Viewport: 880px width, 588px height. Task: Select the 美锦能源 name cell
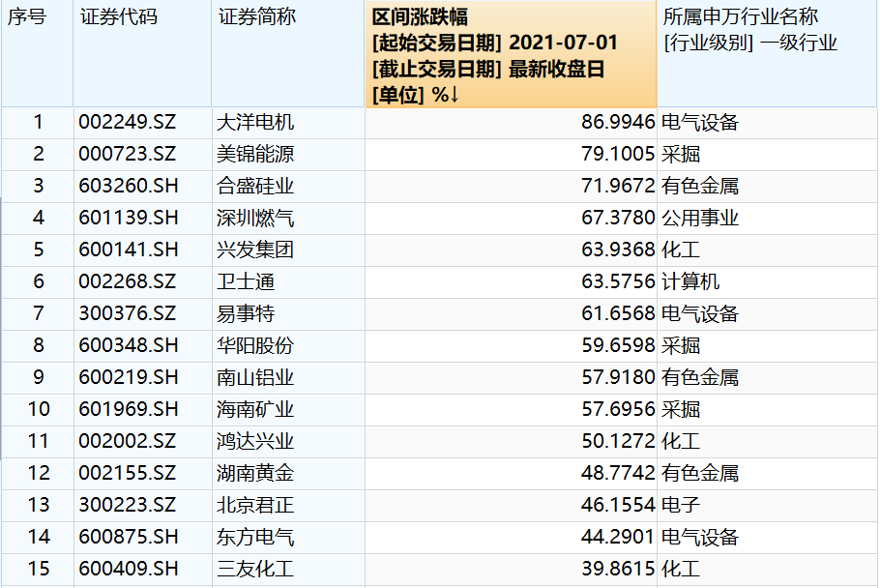pyautogui.click(x=256, y=154)
